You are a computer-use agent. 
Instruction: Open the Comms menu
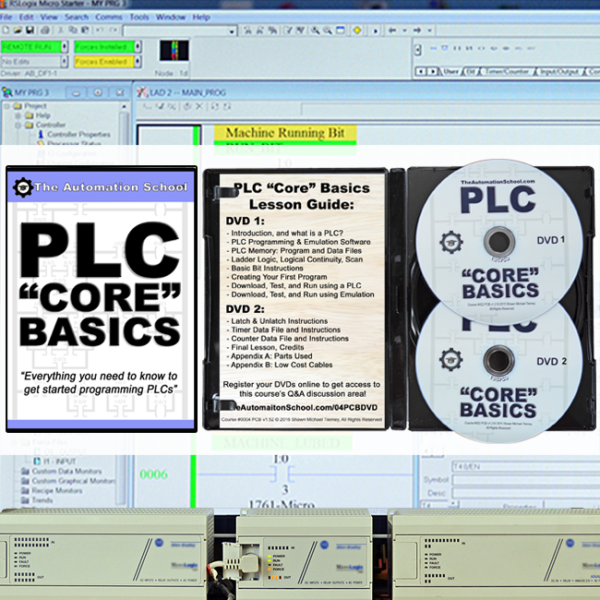pyautogui.click(x=109, y=17)
